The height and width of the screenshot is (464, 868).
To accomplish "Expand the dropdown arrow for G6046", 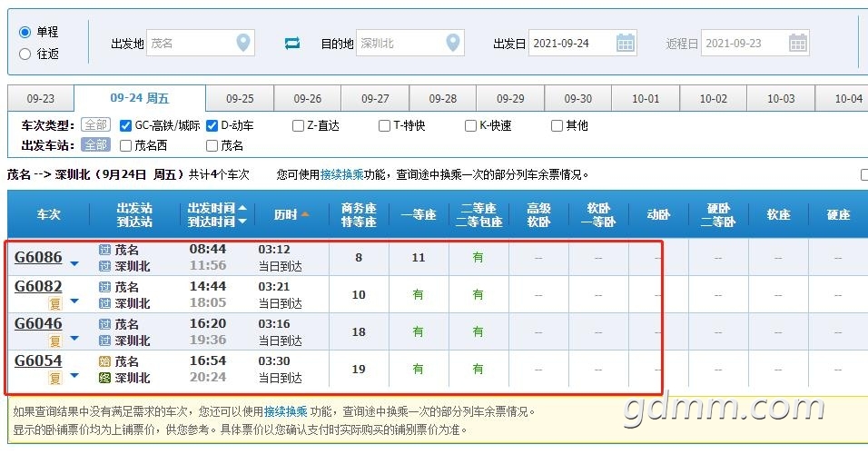I will 74,339.
